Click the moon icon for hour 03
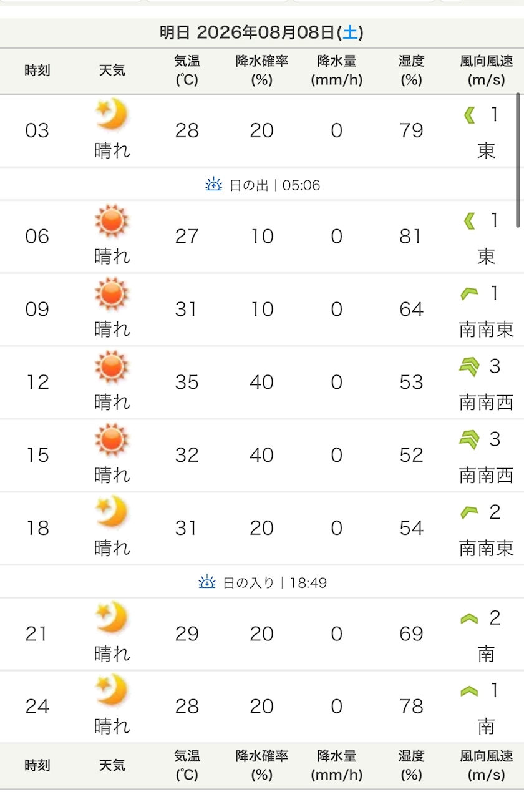This screenshot has width=524, height=812. click(x=112, y=114)
